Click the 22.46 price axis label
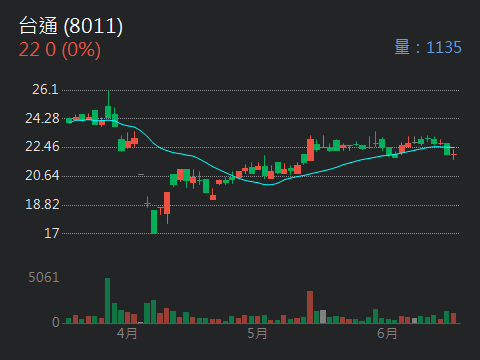 tap(42, 146)
